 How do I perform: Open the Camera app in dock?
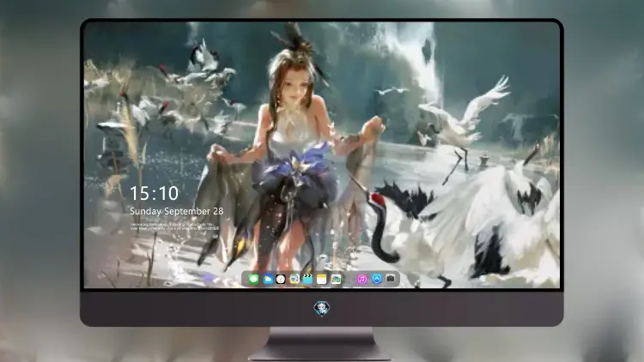click(391, 279)
